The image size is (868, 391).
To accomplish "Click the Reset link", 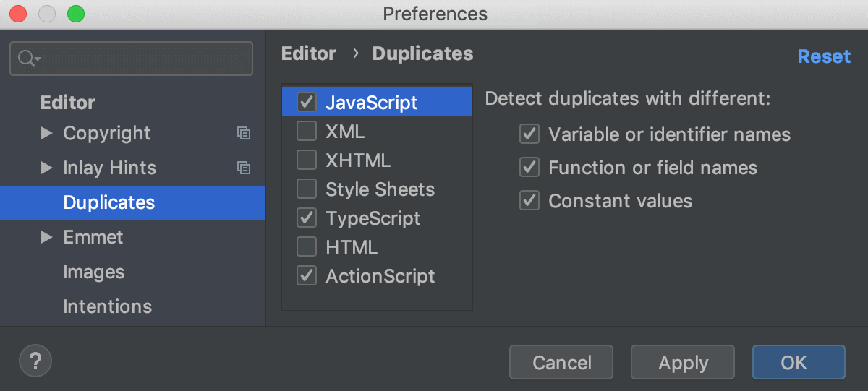I will [824, 56].
